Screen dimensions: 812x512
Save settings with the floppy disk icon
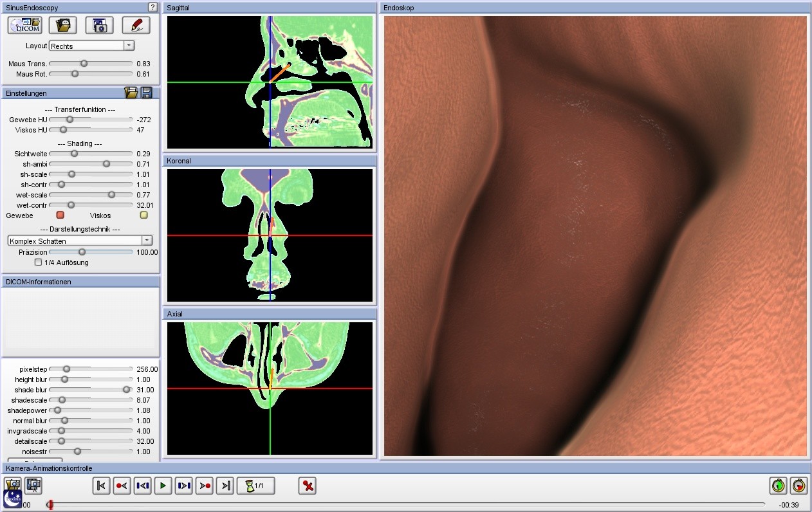(147, 93)
